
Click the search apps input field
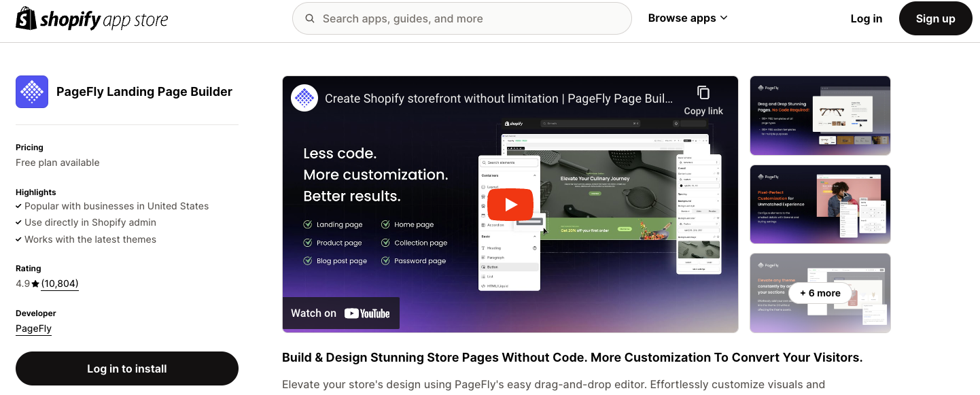pyautogui.click(x=462, y=18)
